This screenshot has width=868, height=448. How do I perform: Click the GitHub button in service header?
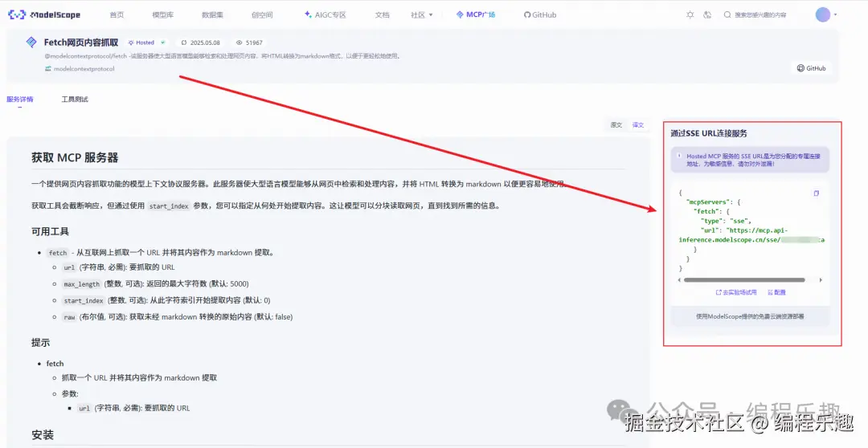[811, 68]
